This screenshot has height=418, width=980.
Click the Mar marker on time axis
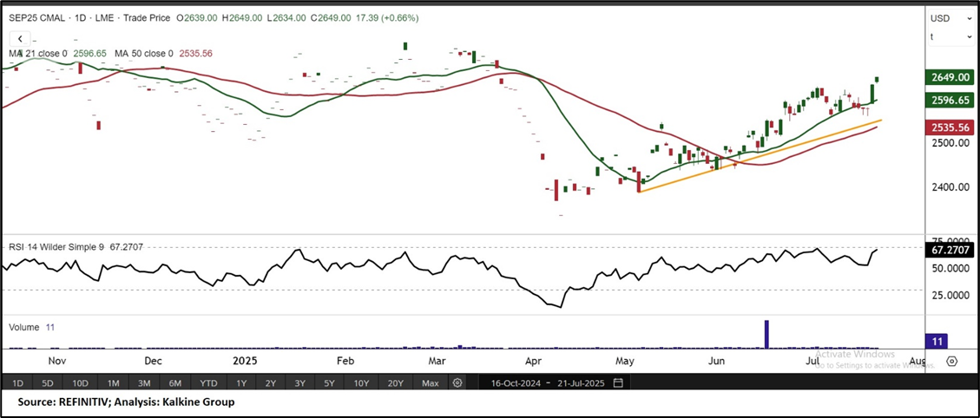click(437, 361)
